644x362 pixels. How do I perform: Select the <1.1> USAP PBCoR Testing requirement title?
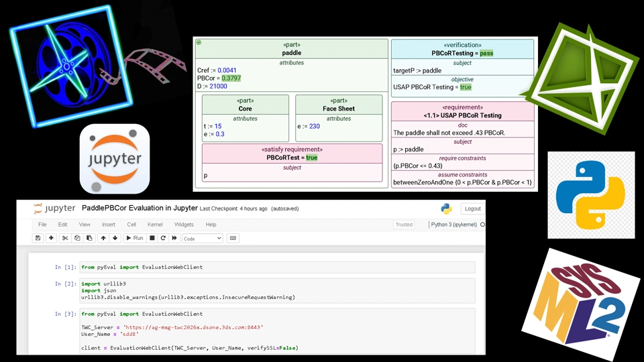coord(462,115)
